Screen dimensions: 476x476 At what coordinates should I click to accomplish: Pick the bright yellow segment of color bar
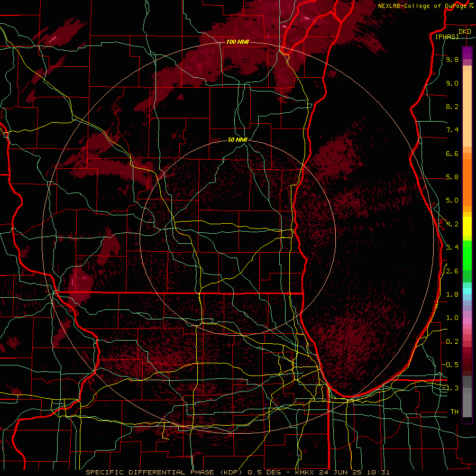click(x=467, y=226)
